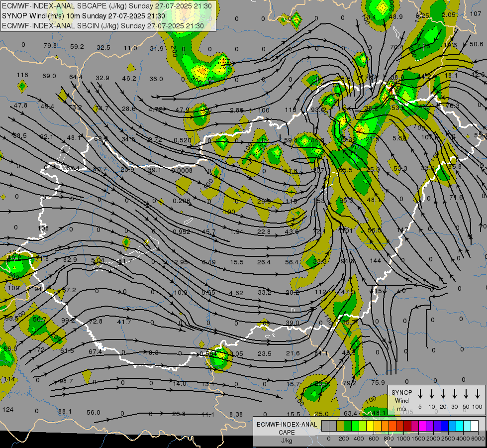
Task: Click the 0.0008 value on the map
Action: tap(182, 170)
